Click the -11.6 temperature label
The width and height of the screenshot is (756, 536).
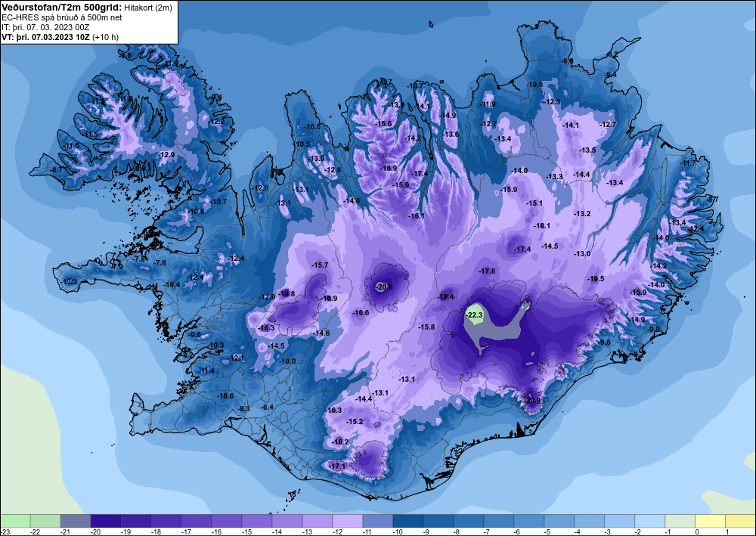coord(71,146)
